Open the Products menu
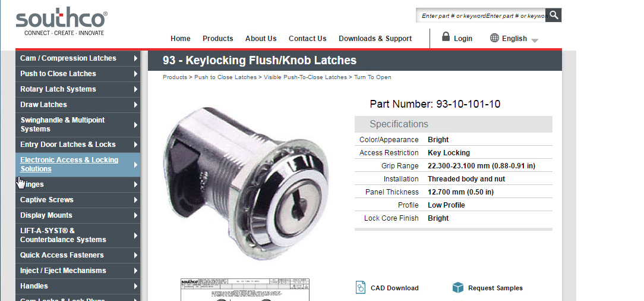Image resolution: width=644 pixels, height=301 pixels. (217, 39)
